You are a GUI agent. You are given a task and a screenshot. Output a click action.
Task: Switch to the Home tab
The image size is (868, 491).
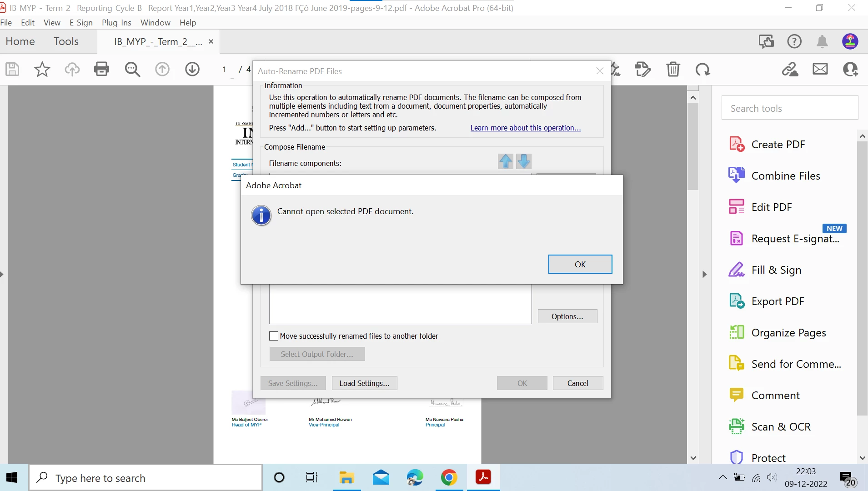point(20,41)
